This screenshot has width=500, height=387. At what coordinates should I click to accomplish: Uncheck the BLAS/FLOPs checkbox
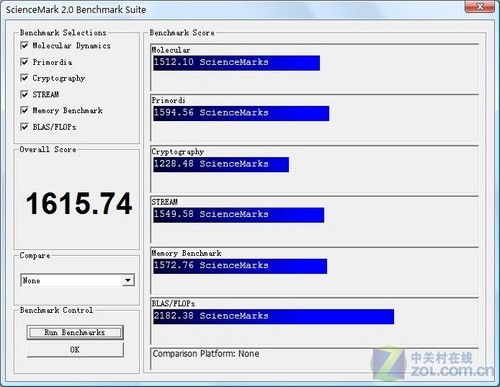coord(24,127)
